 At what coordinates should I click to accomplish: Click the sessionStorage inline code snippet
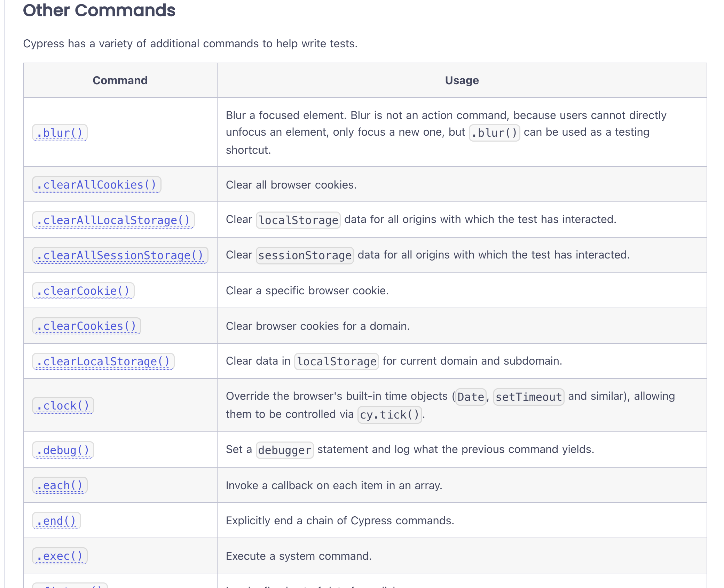[305, 255]
